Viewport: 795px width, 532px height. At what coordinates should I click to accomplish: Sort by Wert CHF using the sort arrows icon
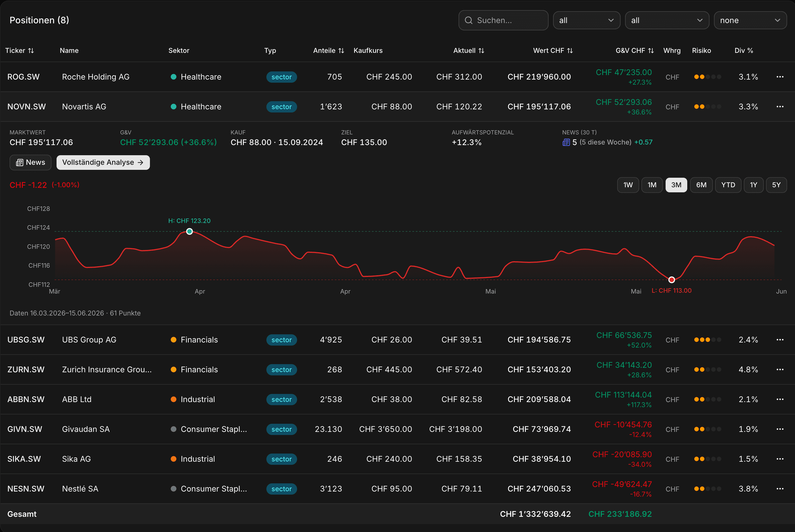pos(570,51)
